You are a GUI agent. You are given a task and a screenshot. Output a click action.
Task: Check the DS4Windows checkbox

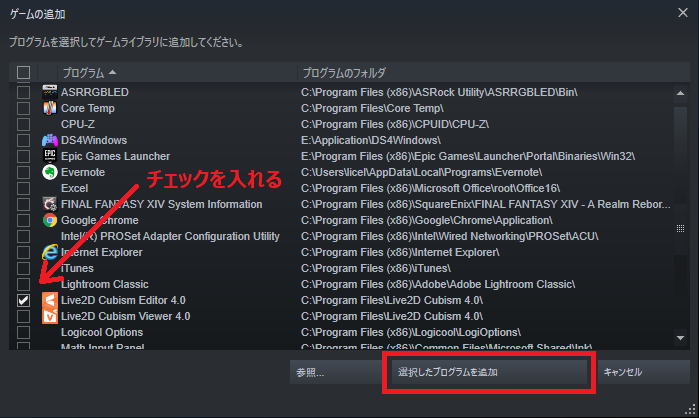click(23, 140)
